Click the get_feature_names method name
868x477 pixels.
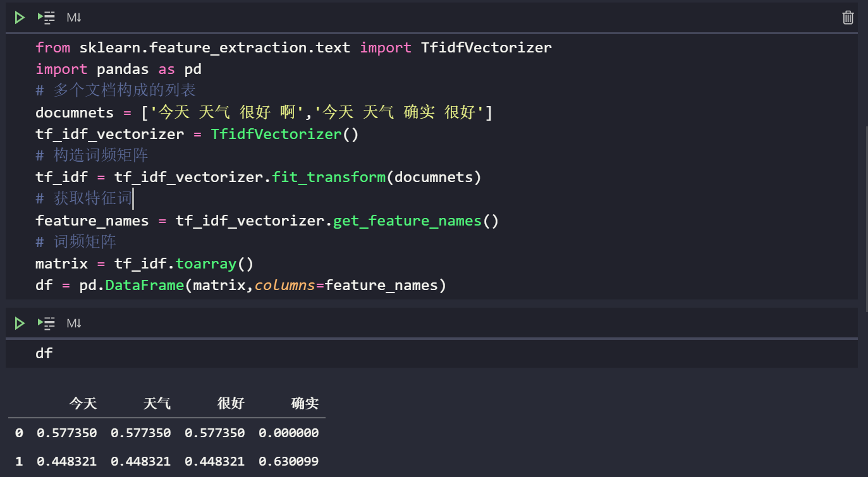tap(406, 220)
